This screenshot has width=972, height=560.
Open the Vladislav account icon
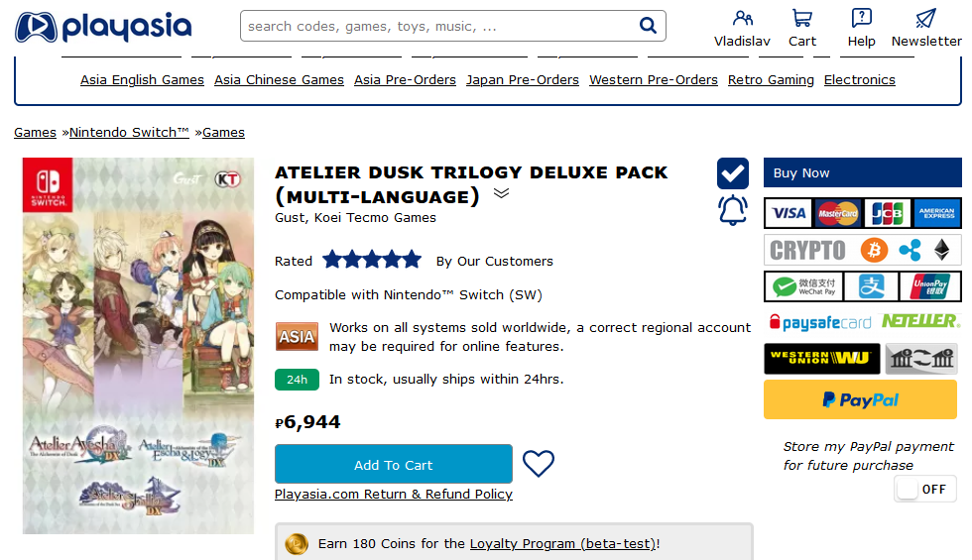(x=742, y=18)
